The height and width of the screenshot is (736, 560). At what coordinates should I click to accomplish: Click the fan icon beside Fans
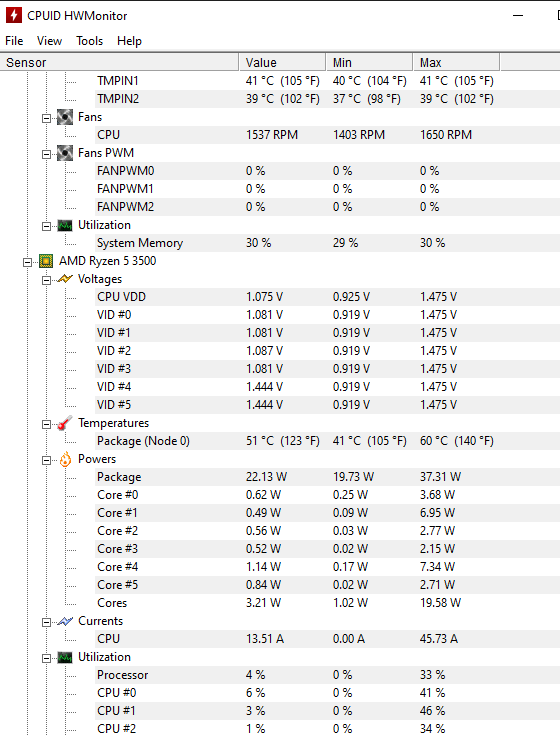(x=65, y=117)
